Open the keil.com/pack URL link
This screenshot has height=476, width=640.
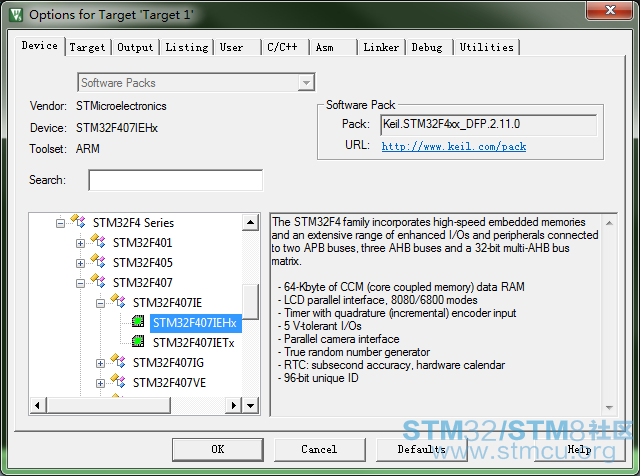[454, 146]
